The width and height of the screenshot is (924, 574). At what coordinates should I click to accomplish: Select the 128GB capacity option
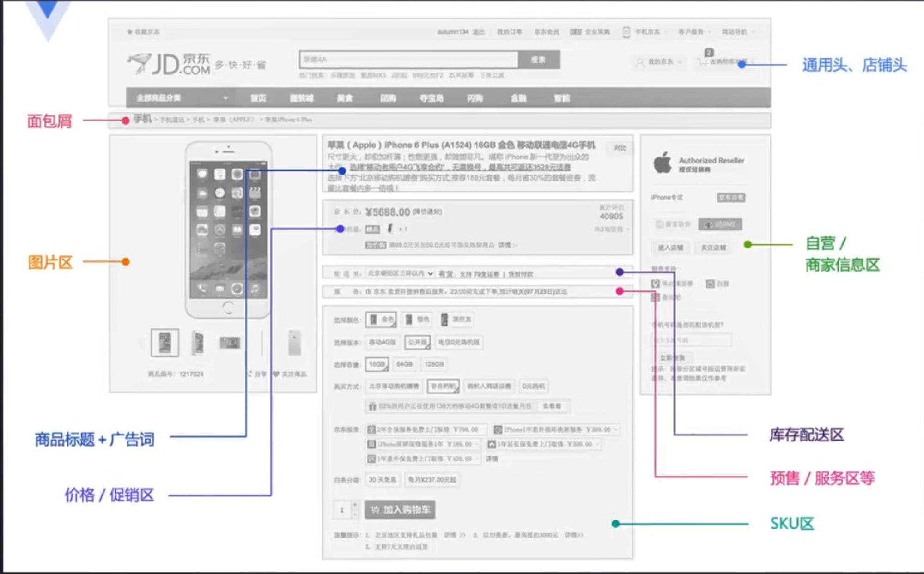point(434,364)
